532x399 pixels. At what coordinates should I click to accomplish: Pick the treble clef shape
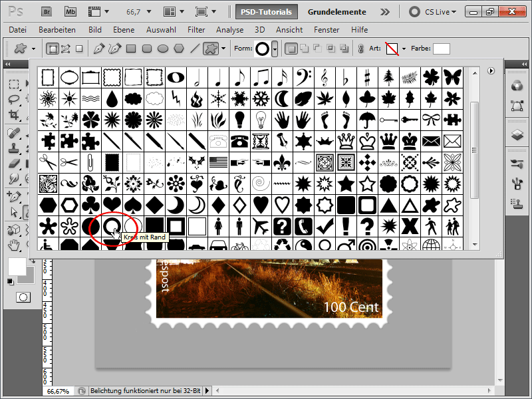(x=325, y=77)
